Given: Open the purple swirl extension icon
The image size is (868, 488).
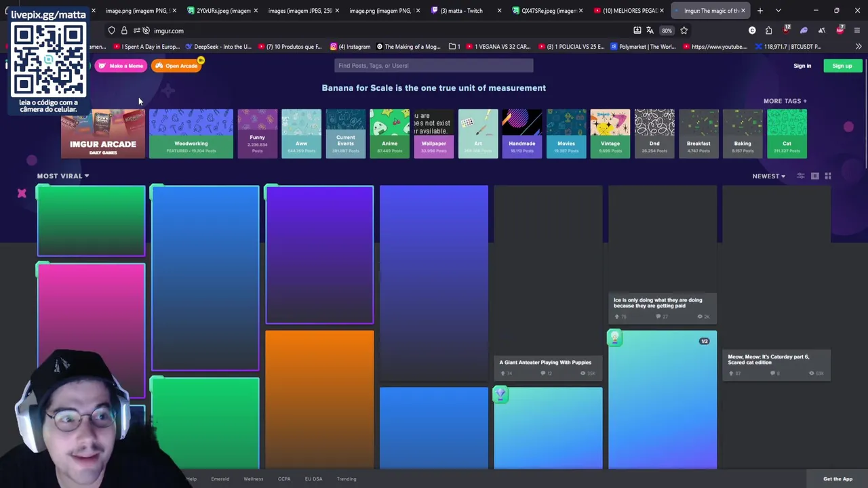Looking at the screenshot, I should pos(804,30).
